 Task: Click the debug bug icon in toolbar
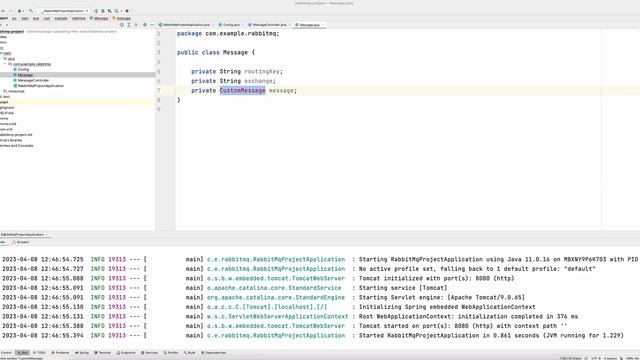103,11
